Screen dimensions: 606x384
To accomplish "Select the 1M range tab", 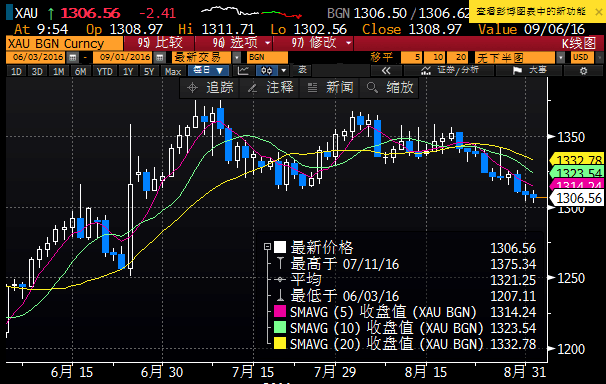I will coord(59,71).
